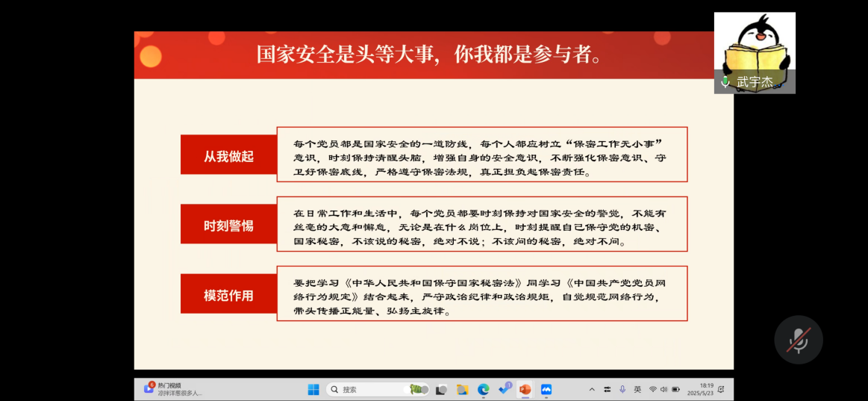Screen dimensions: 868x401
Task: Open Microsoft Edge browser in taskbar
Action: tap(483, 389)
